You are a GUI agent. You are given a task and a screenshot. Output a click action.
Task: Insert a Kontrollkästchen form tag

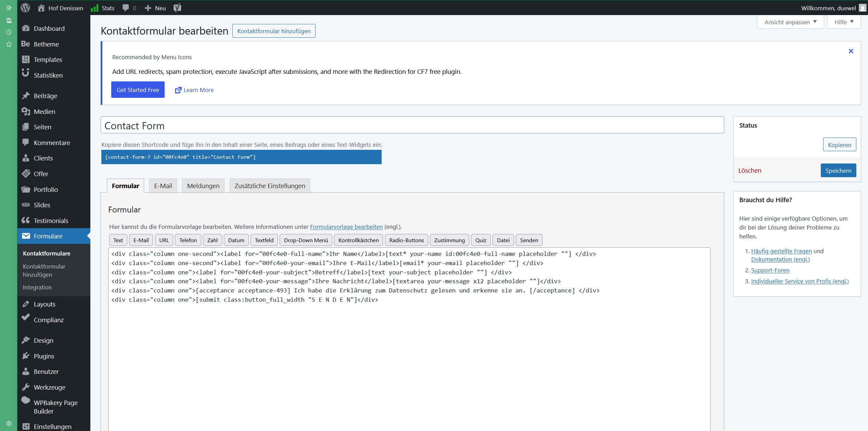pos(358,240)
